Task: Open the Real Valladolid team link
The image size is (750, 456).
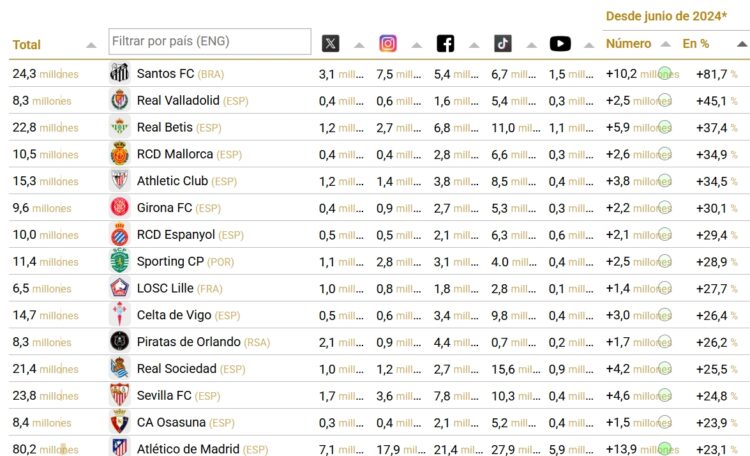Action: (x=179, y=100)
